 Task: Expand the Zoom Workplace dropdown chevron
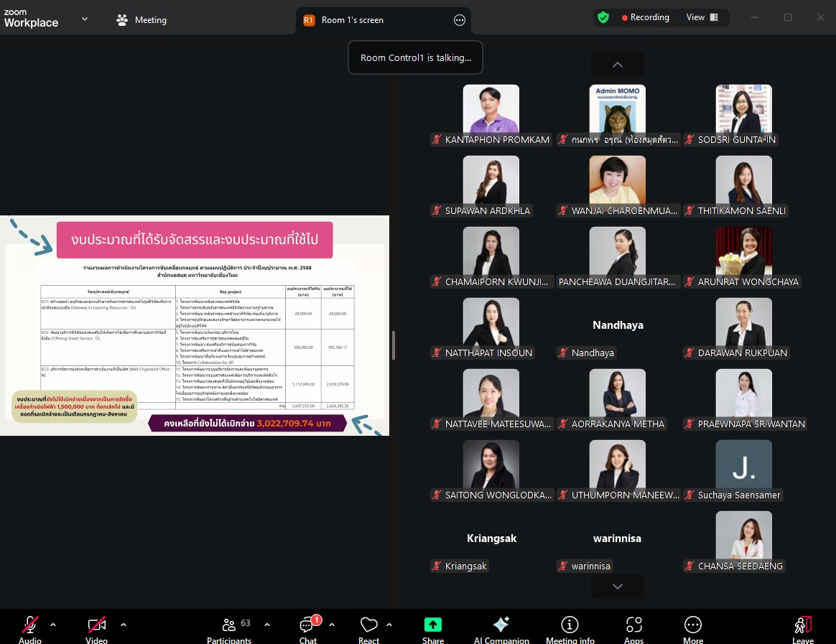(84, 19)
